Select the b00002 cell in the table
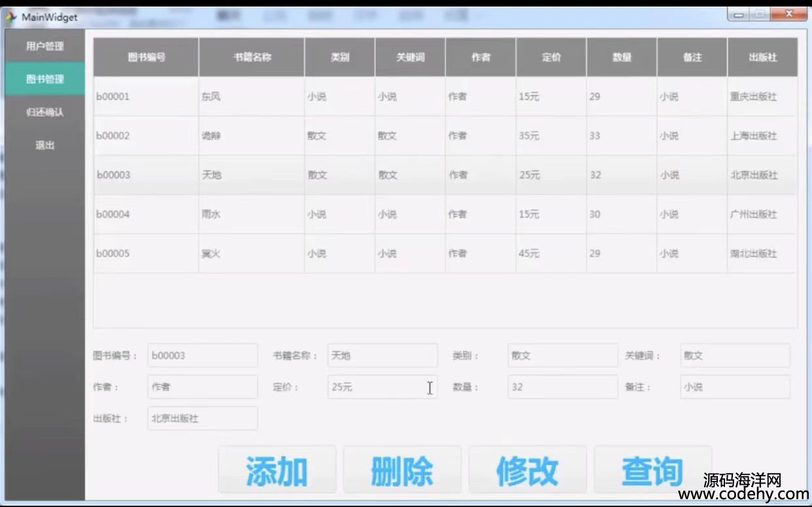The height and width of the screenshot is (507, 812). pyautogui.click(x=146, y=136)
